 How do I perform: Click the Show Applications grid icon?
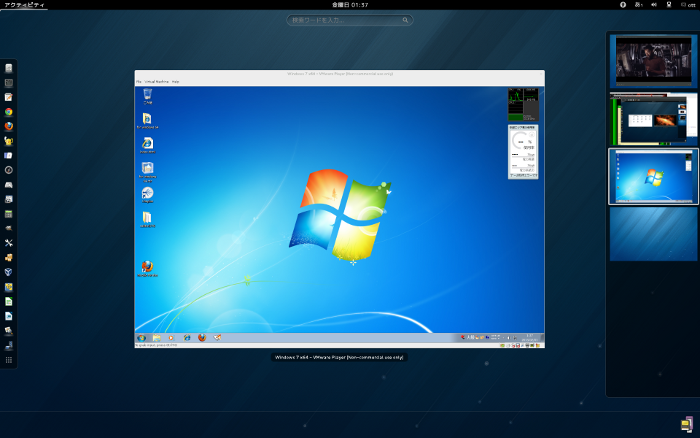pyautogui.click(x=9, y=359)
